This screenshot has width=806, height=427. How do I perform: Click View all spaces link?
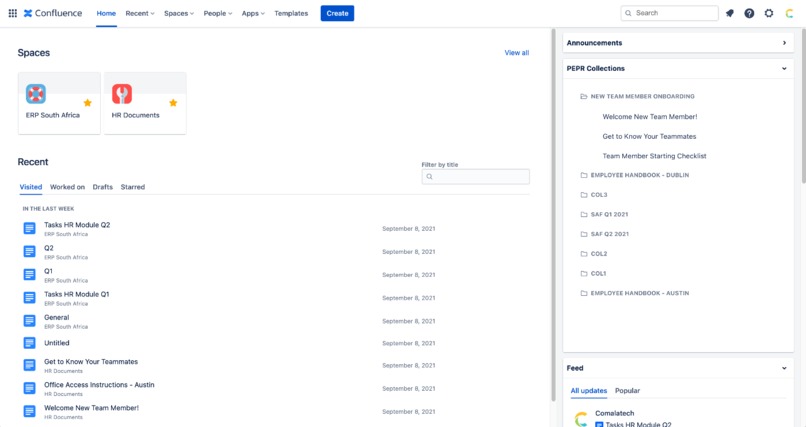[517, 52]
